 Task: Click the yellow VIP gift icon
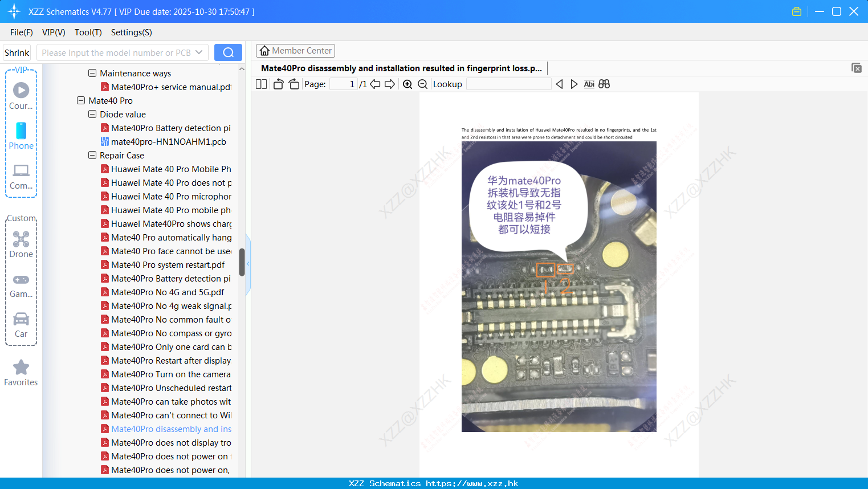[797, 11]
